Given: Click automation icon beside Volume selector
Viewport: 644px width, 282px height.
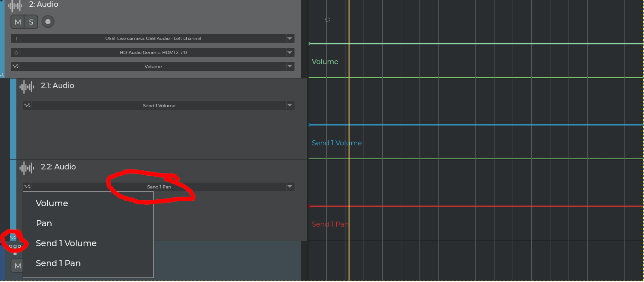Looking at the screenshot, I should (15, 66).
